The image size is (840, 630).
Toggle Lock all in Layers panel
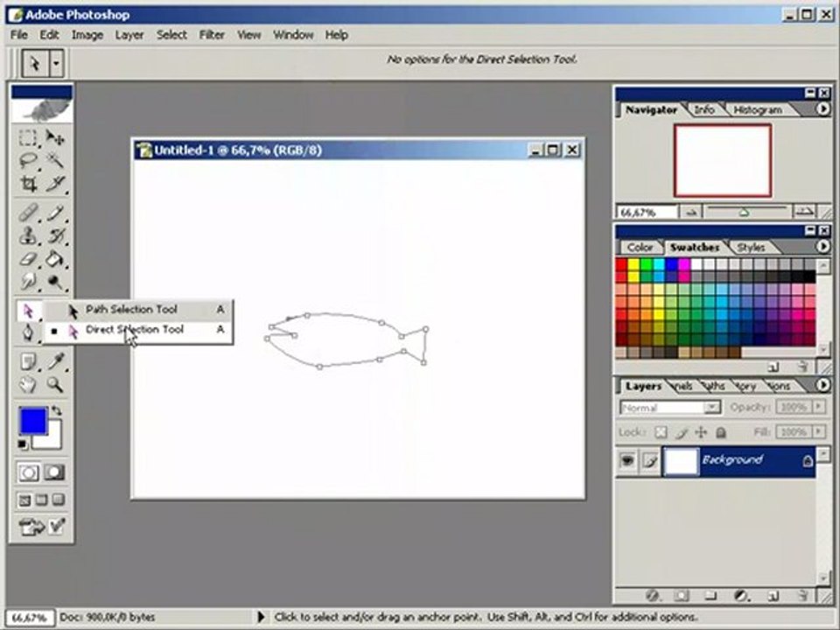point(721,431)
